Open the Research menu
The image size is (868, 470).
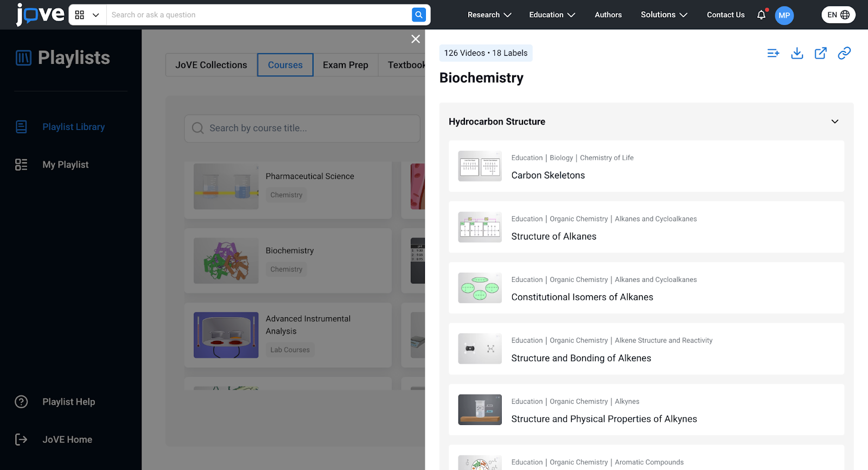(489, 15)
